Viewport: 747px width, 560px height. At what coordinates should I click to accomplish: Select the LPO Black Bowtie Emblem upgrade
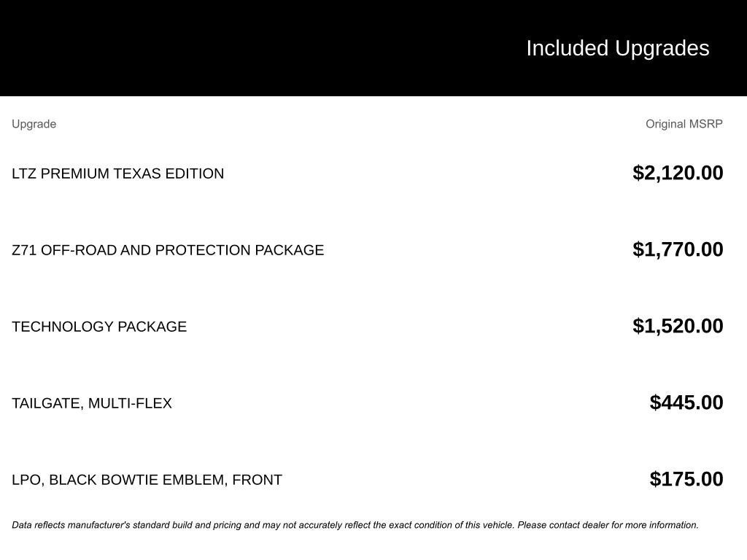[x=147, y=480]
